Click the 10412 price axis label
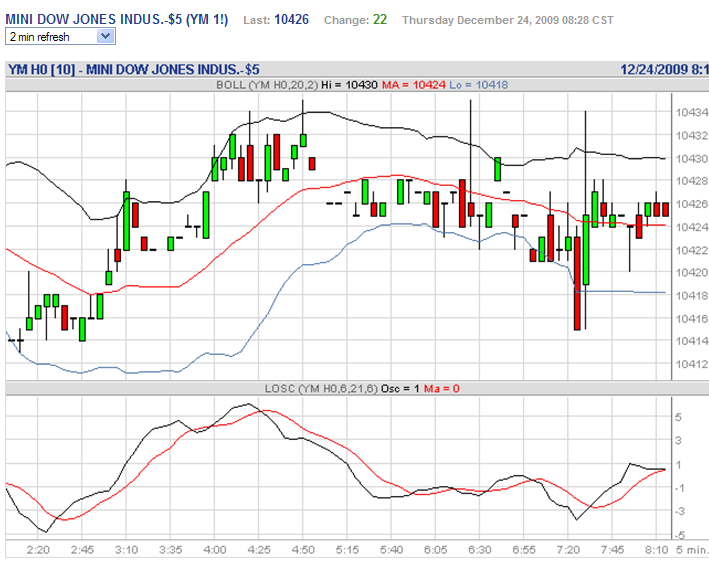Screen dimensions: 709x564 point(692,364)
